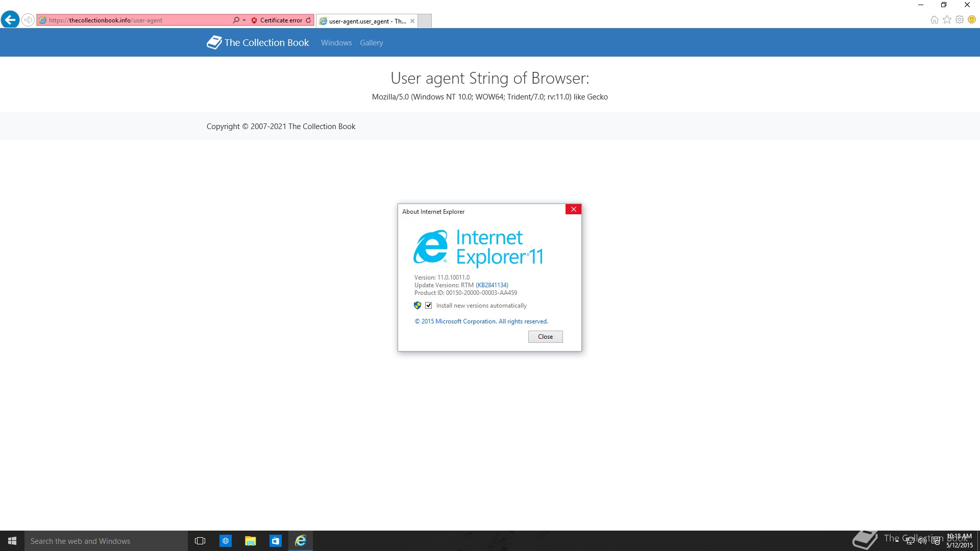Launch the globe browser icon in taskbar
This screenshot has height=551, width=980.
point(225,541)
